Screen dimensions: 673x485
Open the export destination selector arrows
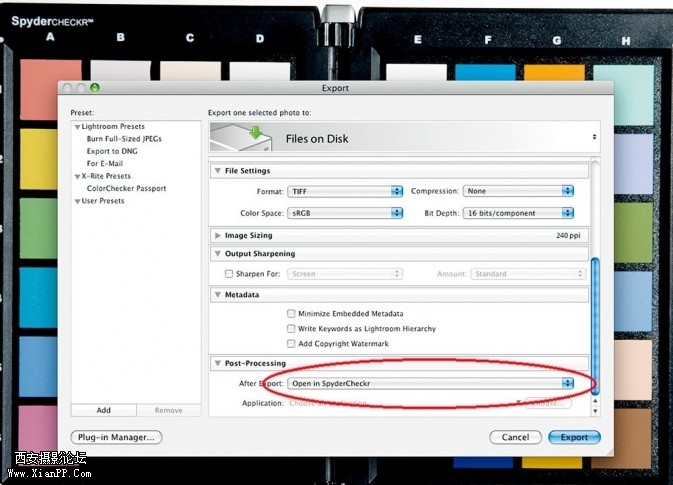tap(594, 137)
